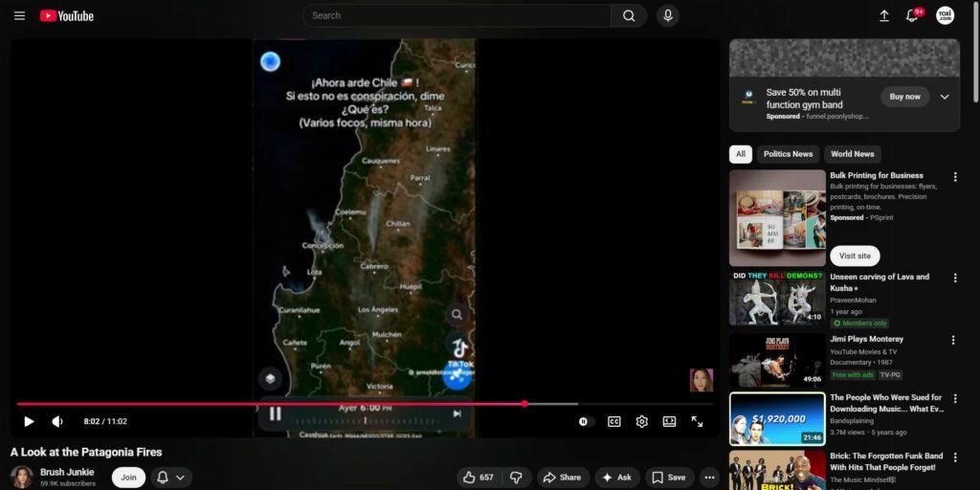The height and width of the screenshot is (490, 980).
Task: Open the YouTube hamburger guide menu
Action: (19, 15)
